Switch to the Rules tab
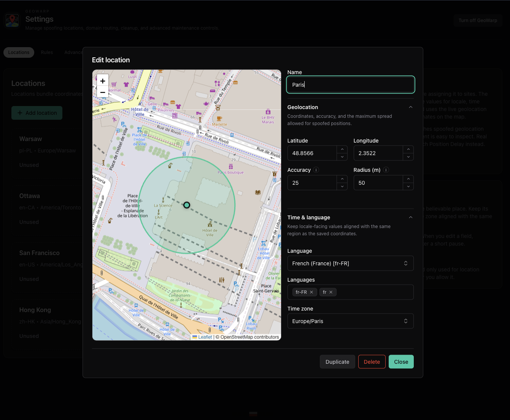The image size is (510, 420). pyautogui.click(x=47, y=52)
